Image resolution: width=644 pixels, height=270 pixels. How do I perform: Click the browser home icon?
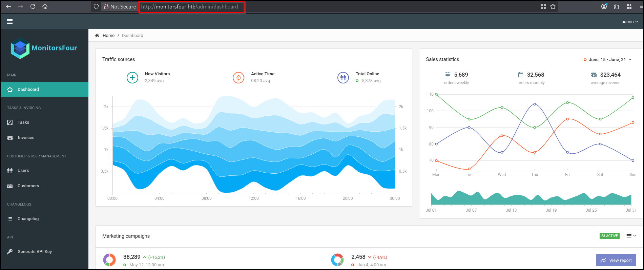click(45, 6)
